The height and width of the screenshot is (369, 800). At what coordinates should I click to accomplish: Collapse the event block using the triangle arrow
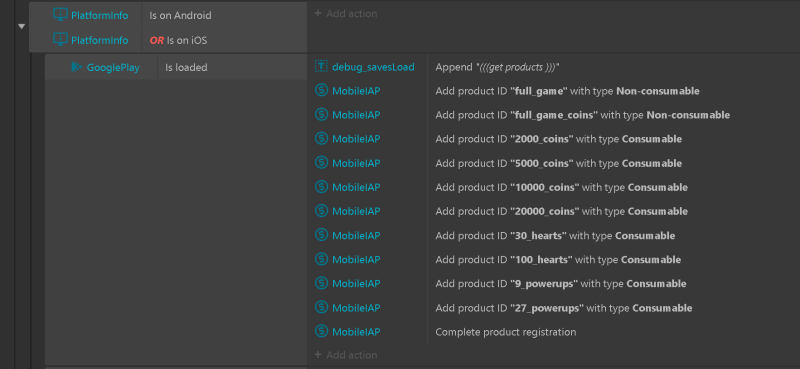pos(21,27)
